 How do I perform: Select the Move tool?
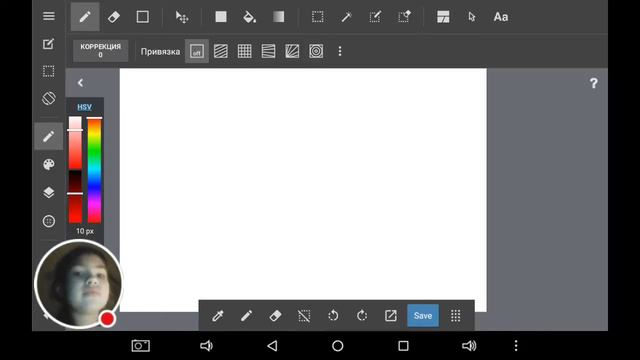[181, 17]
